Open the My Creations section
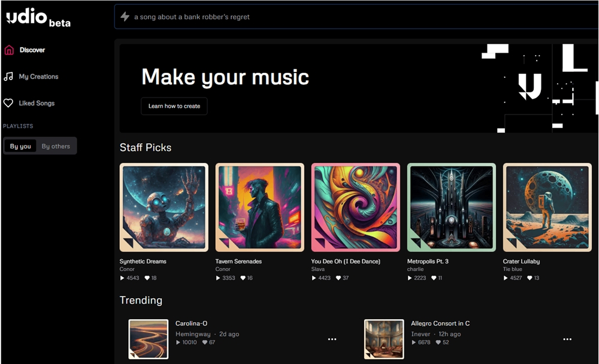This screenshot has width=599, height=364. 38,77
